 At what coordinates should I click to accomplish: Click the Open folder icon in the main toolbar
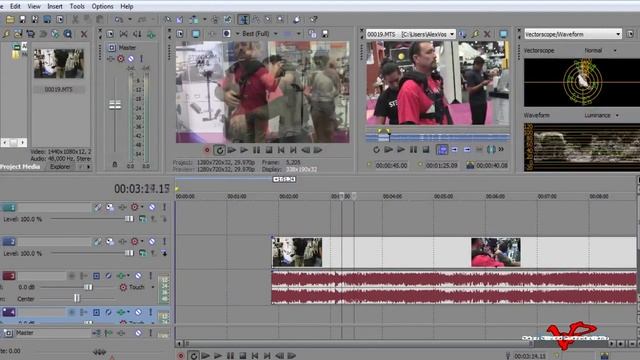[x=10, y=19]
